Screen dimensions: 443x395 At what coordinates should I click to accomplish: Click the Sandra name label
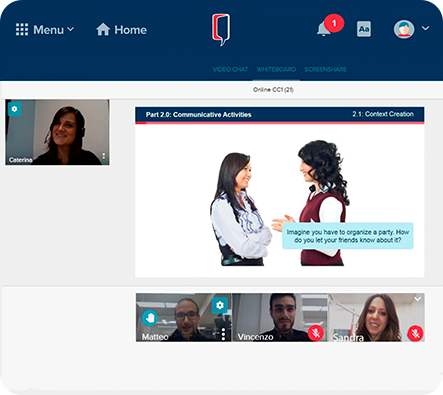(348, 338)
